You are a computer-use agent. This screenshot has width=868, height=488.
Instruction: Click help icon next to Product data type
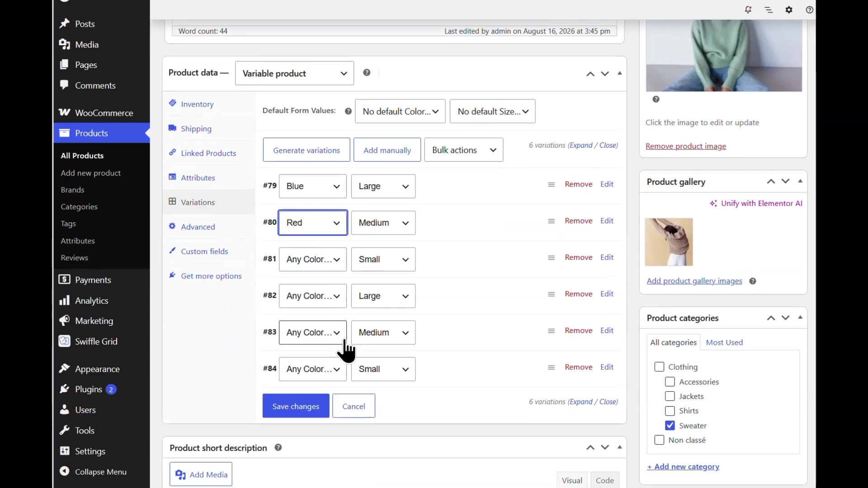click(x=367, y=73)
